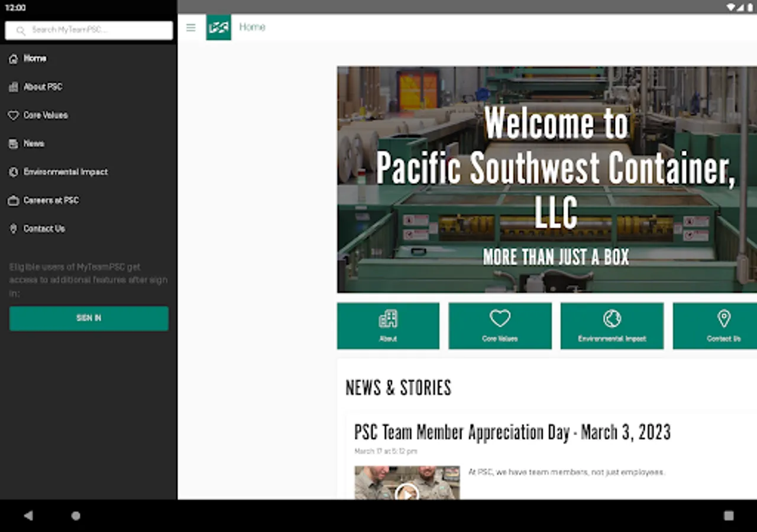Image resolution: width=757 pixels, height=532 pixels.
Task: Click the Contact Us location pin in sidebar
Action: 13,229
